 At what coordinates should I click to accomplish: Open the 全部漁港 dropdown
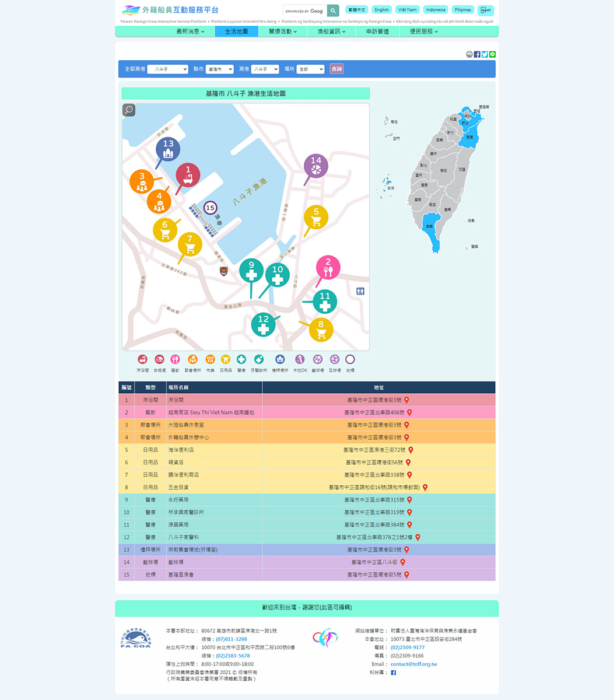tap(167, 69)
